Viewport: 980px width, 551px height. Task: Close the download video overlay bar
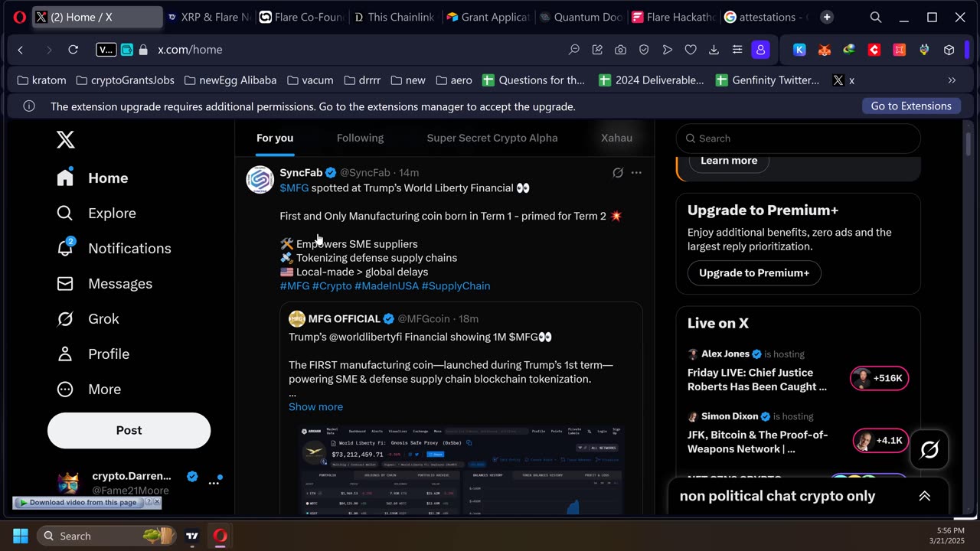(x=157, y=502)
